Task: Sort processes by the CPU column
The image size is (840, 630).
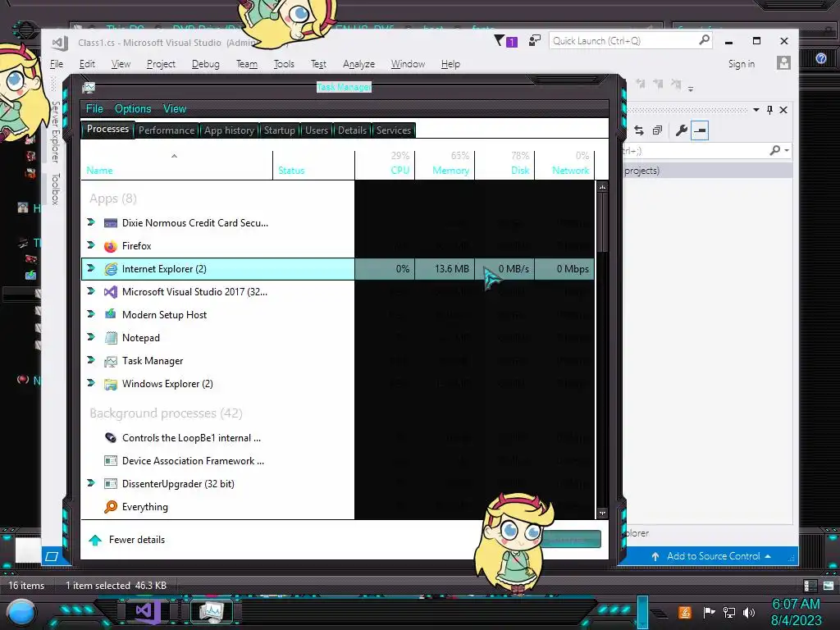Action: 385,165
